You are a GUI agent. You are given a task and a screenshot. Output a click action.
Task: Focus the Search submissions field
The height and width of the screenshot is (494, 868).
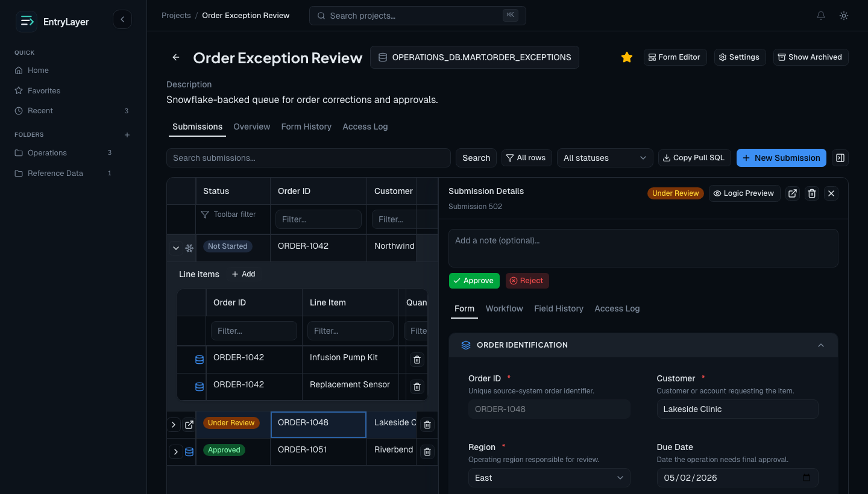(309, 158)
